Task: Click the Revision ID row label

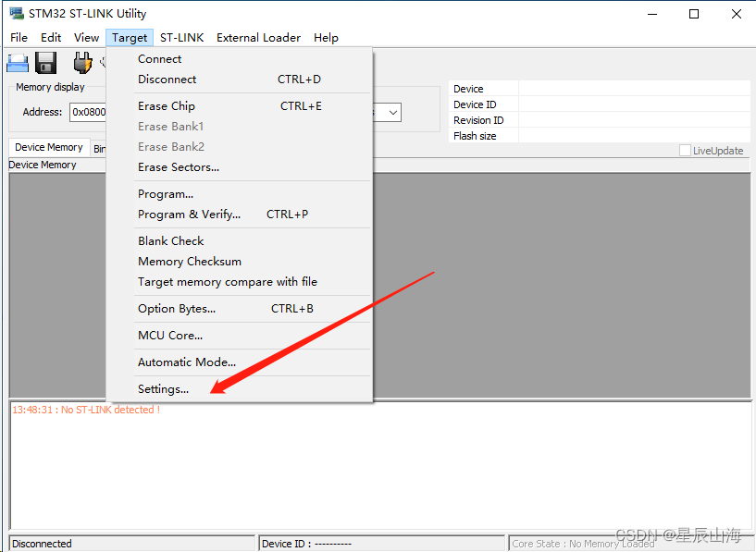Action: [x=478, y=120]
